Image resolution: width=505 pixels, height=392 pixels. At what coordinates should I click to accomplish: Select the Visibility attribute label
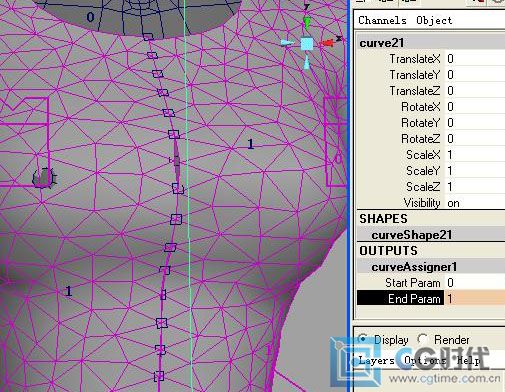click(422, 203)
